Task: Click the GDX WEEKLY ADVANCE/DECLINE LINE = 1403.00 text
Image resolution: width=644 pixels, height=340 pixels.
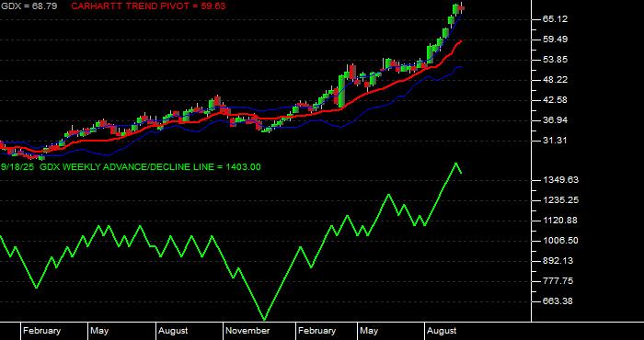Action: pyautogui.click(x=150, y=167)
